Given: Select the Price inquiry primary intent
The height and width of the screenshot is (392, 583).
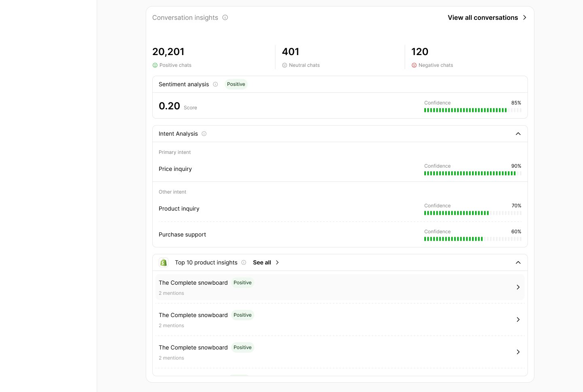Looking at the screenshot, I should [x=175, y=169].
